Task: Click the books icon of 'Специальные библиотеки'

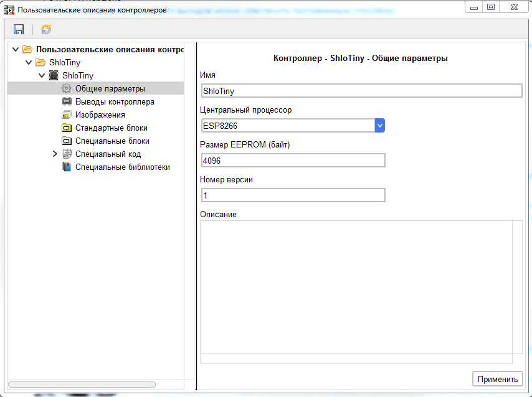Action: [x=67, y=167]
